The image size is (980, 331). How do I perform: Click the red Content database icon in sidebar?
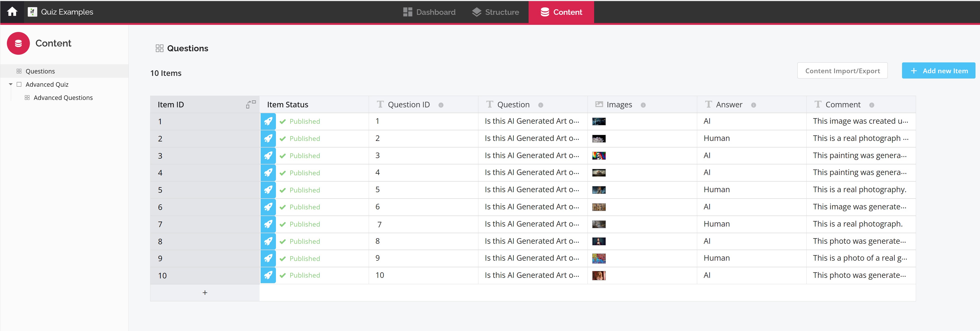point(18,43)
